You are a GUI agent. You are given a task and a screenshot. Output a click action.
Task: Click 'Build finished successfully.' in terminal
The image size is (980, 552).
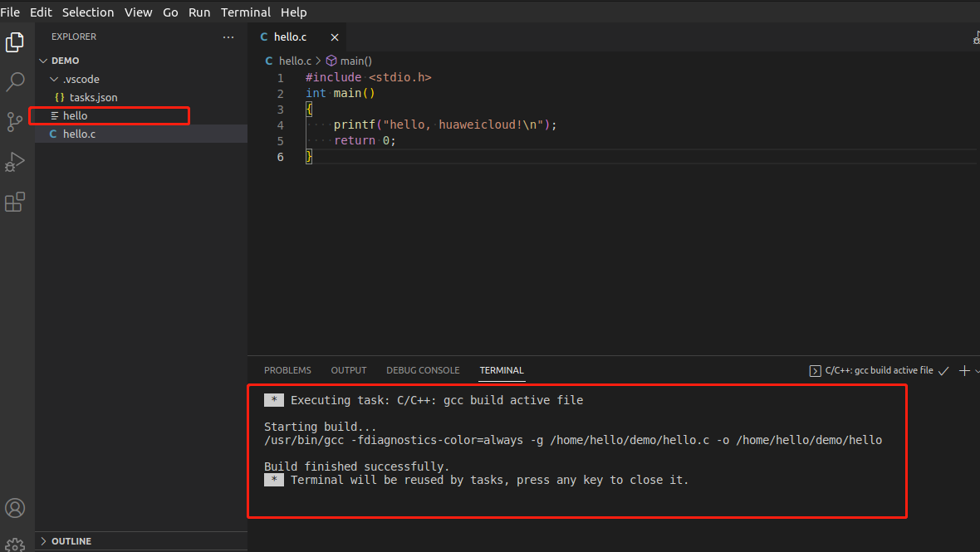pyautogui.click(x=356, y=467)
